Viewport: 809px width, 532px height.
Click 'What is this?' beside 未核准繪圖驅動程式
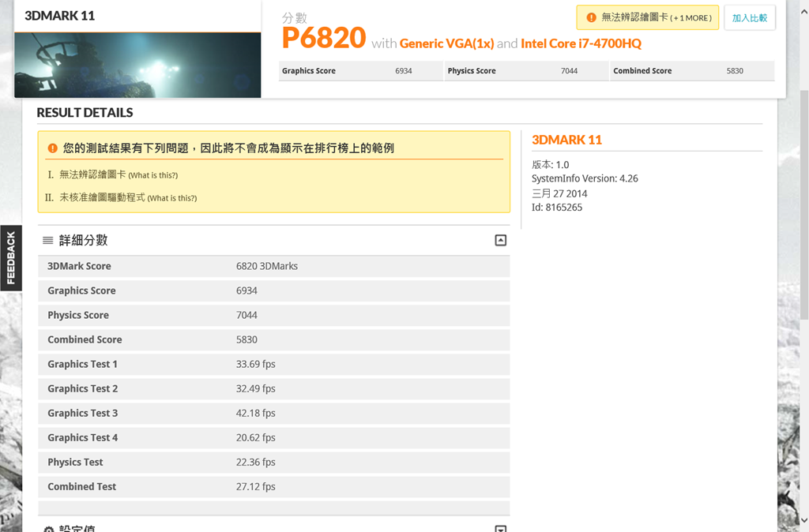pyautogui.click(x=172, y=198)
